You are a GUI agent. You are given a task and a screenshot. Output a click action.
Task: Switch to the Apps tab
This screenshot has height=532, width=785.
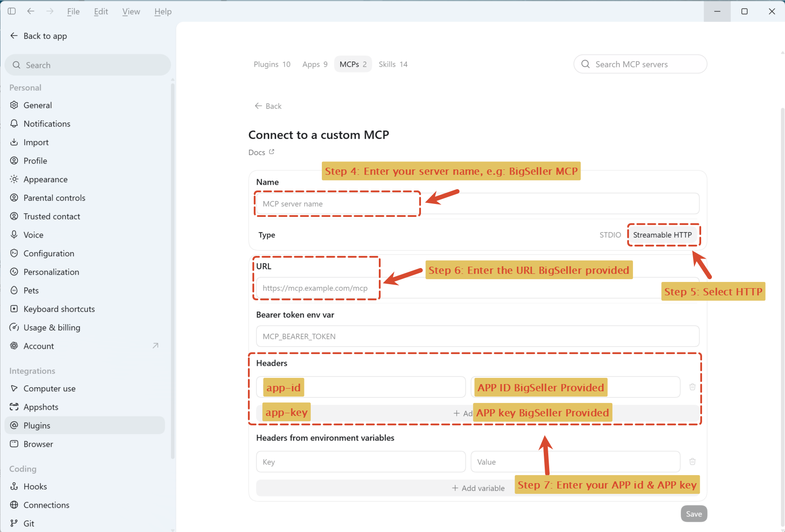tap(315, 64)
